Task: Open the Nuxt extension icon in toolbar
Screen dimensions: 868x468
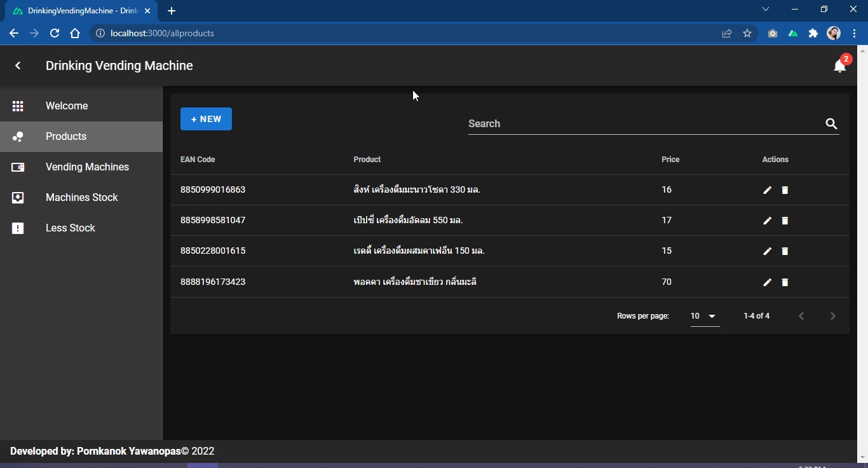Action: (793, 33)
